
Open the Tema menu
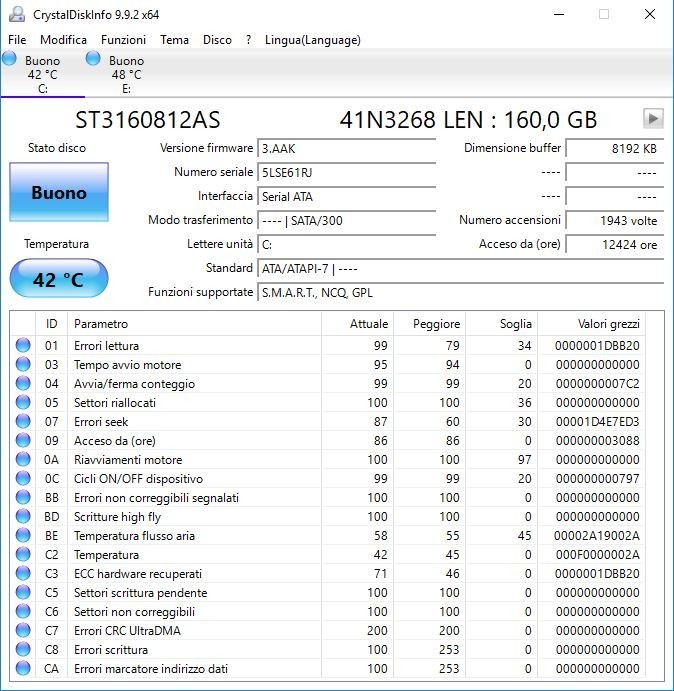pyautogui.click(x=175, y=40)
